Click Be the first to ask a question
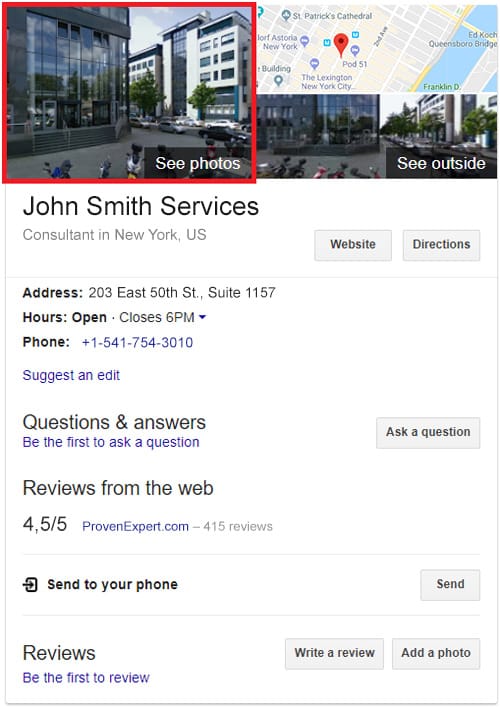Screen dimensions: 500x707 (x=111, y=442)
